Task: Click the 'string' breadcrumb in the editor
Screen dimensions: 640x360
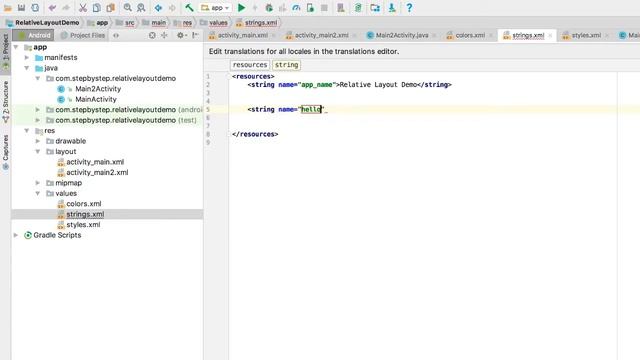Action: pyautogui.click(x=287, y=65)
